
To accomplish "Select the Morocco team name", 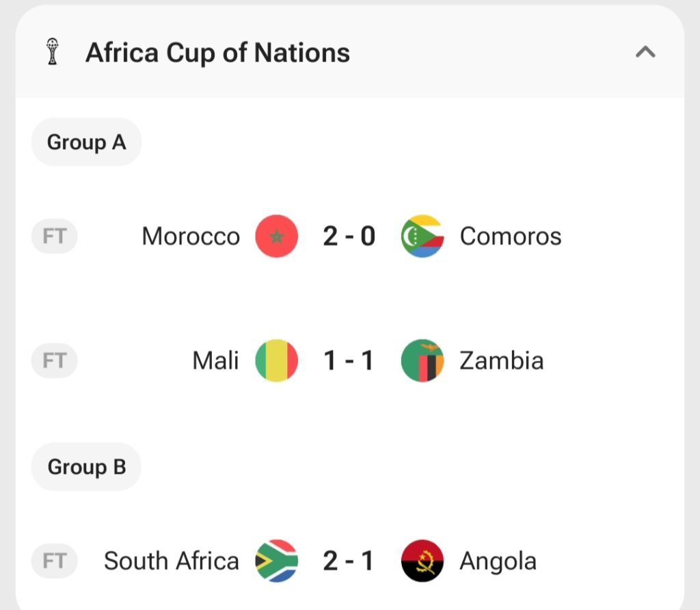I will pos(191,237).
